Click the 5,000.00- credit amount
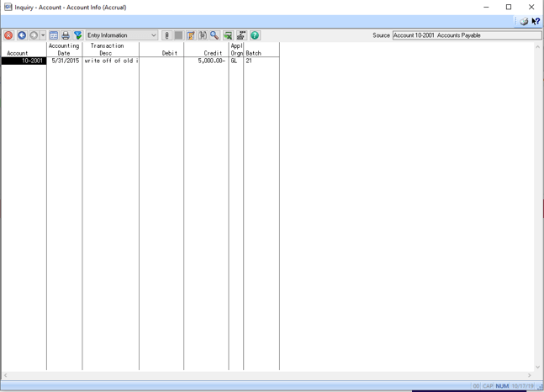Viewport: 544px width, 392px height. click(211, 61)
